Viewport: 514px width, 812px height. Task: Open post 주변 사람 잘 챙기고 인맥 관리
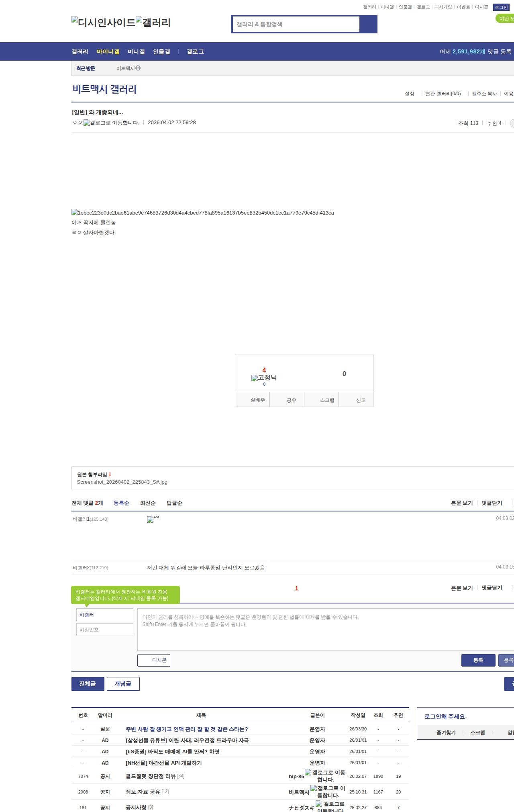[187, 729]
